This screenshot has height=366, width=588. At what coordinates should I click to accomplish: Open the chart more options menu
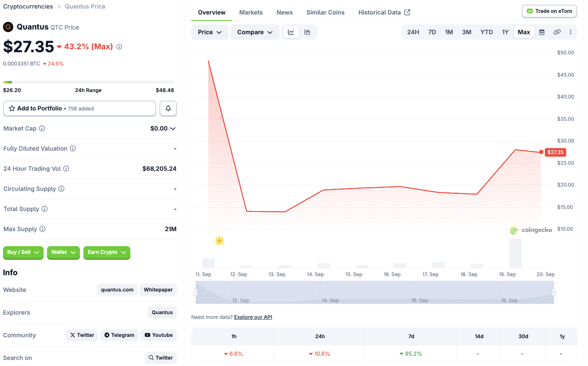click(570, 32)
